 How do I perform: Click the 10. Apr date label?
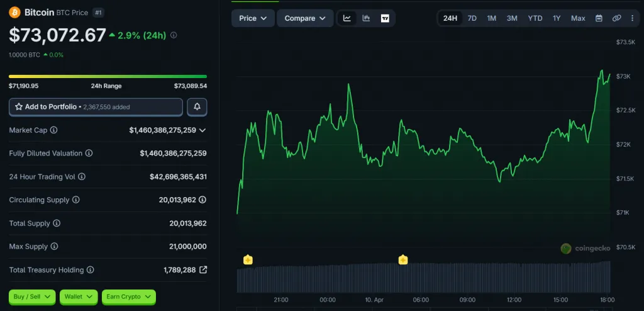coord(375,300)
